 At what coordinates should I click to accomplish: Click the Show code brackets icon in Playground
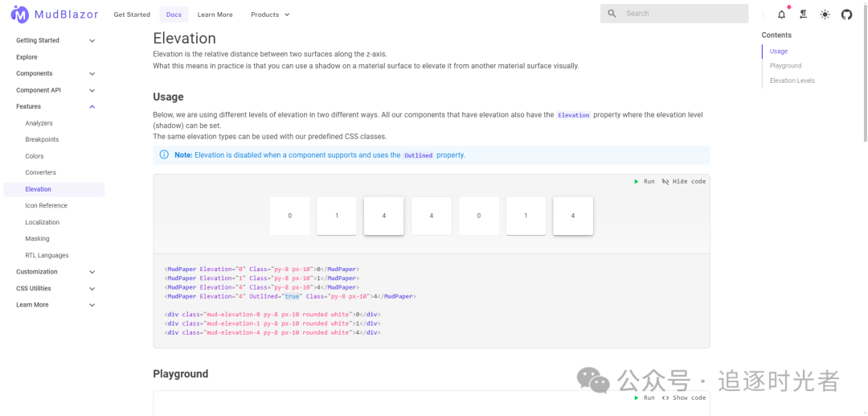coord(665,397)
